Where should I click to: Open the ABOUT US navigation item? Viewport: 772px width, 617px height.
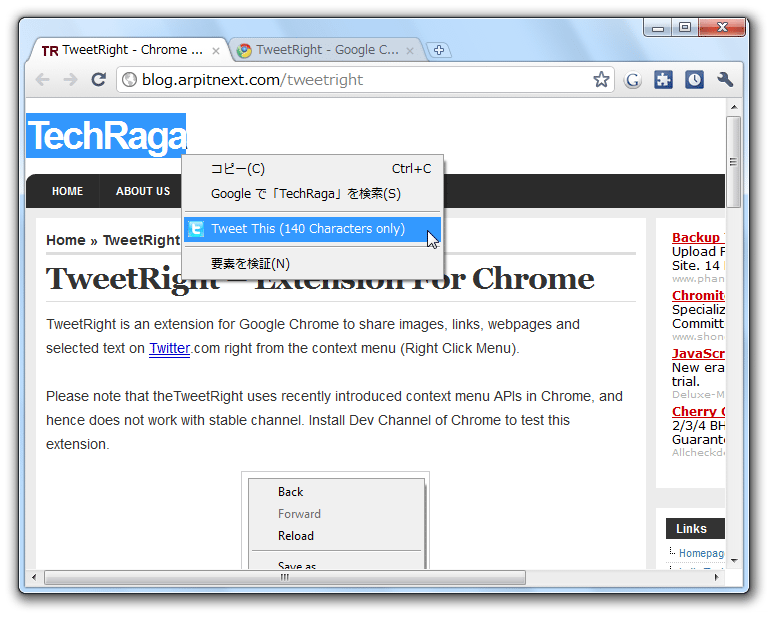(x=143, y=191)
